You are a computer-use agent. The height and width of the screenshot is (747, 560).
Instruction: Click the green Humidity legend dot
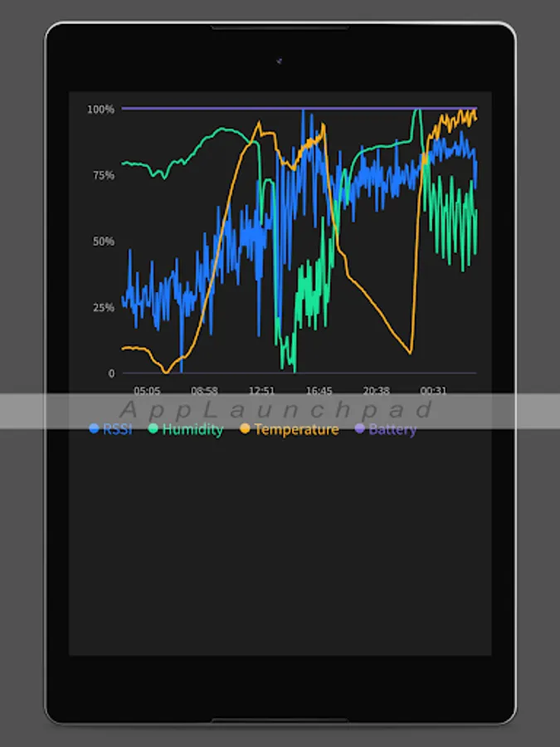tap(153, 428)
